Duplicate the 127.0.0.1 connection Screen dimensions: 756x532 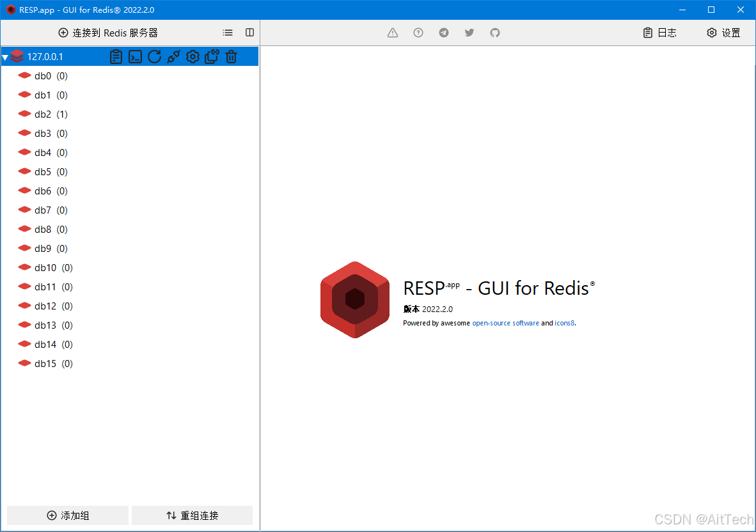[212, 57]
